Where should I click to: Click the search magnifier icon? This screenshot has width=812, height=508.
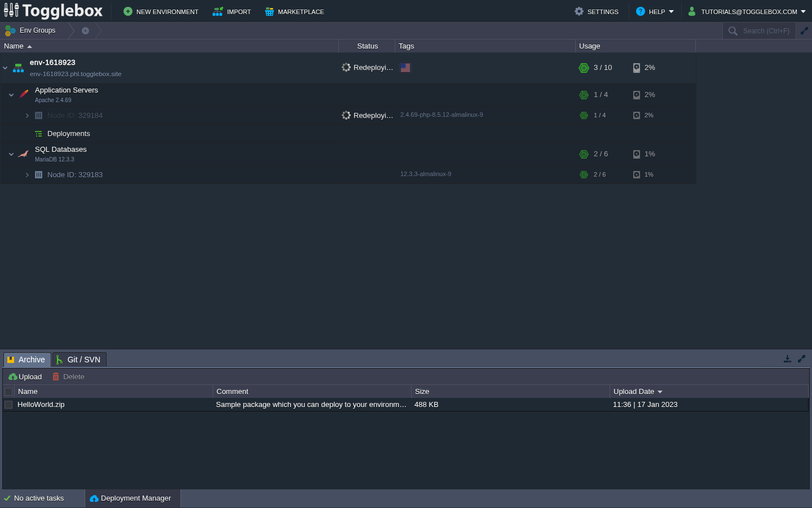(732, 31)
